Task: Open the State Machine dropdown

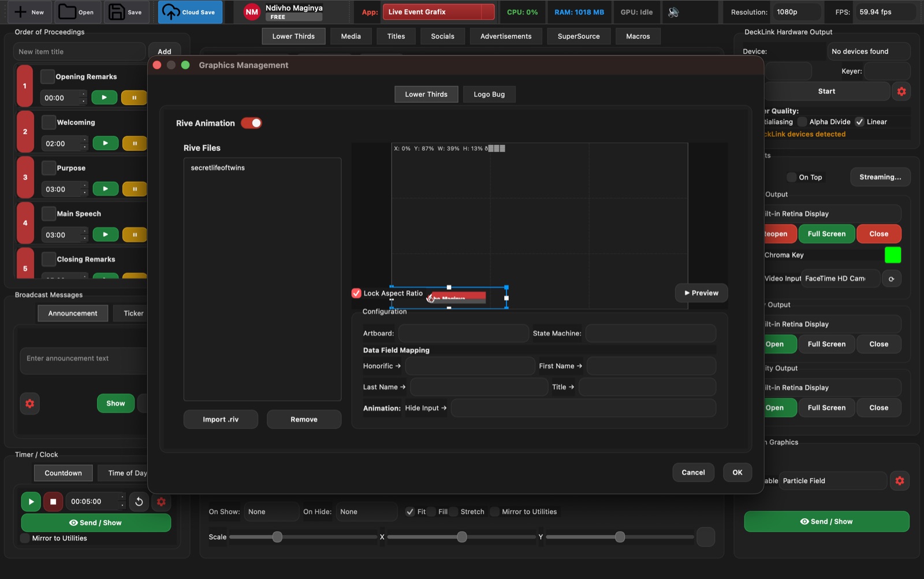Action: (x=651, y=333)
